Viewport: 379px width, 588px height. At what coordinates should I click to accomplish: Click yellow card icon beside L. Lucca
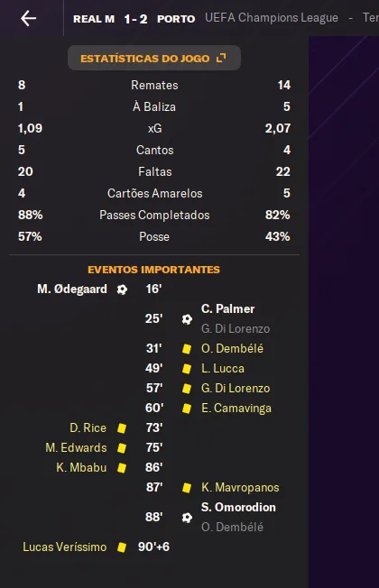pyautogui.click(x=187, y=369)
